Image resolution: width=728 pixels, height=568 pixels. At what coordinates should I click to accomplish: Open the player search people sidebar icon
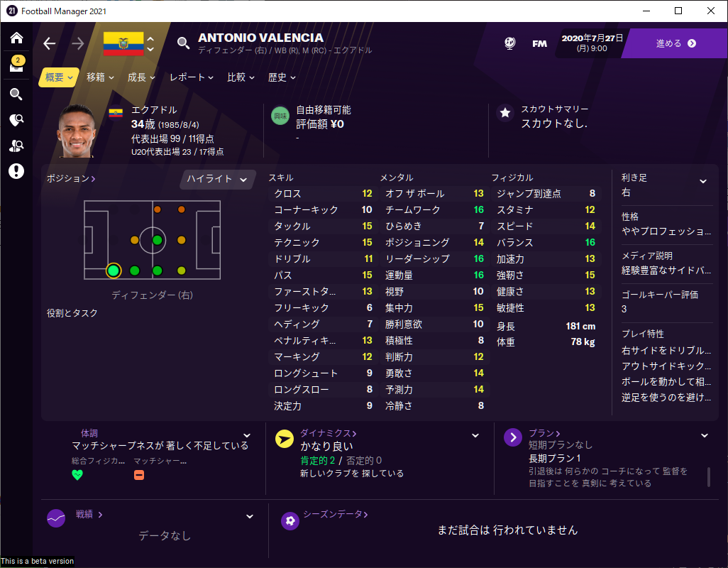point(16,146)
